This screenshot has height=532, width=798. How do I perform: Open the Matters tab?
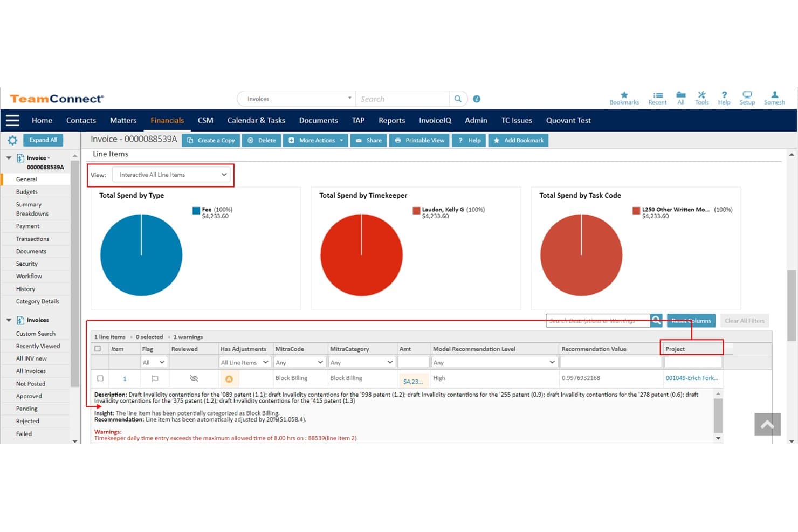[x=123, y=120]
